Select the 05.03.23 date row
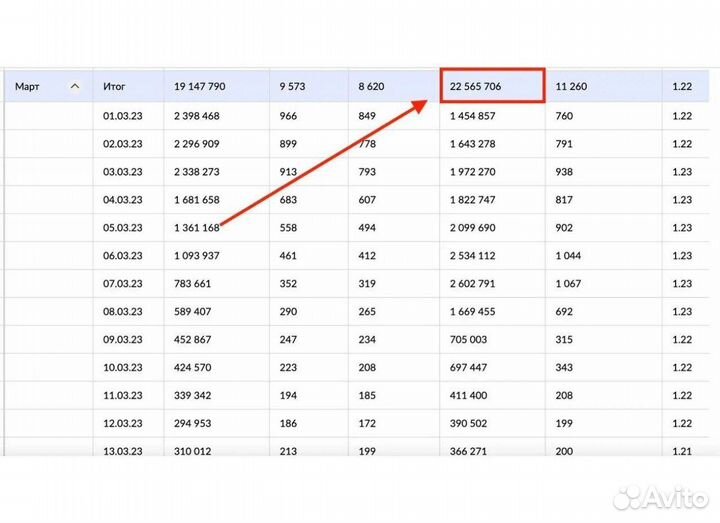The width and height of the screenshot is (720, 523). [x=123, y=228]
